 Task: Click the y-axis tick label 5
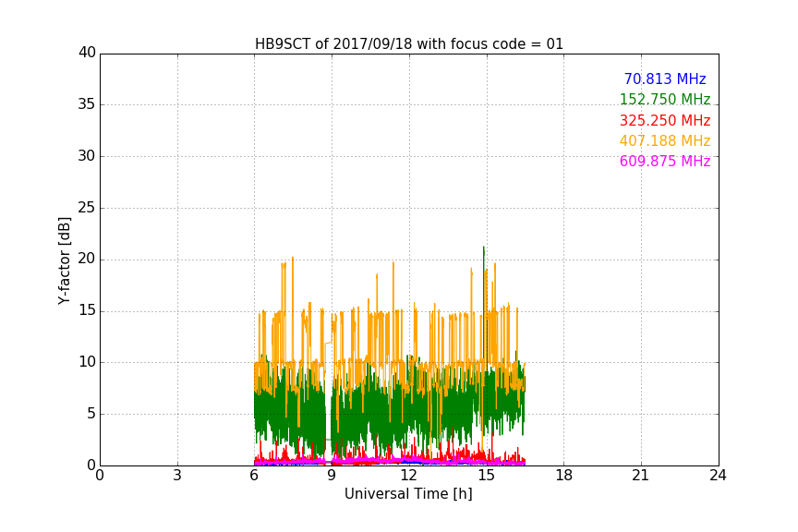[91, 414]
